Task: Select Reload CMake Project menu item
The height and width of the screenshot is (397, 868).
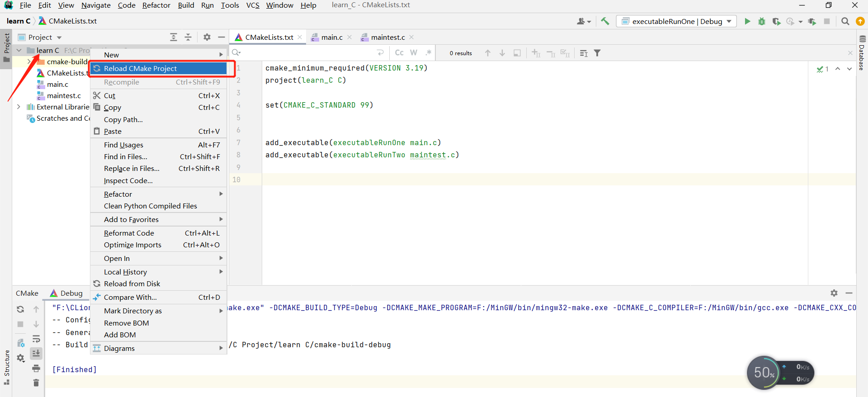Action: [x=158, y=68]
